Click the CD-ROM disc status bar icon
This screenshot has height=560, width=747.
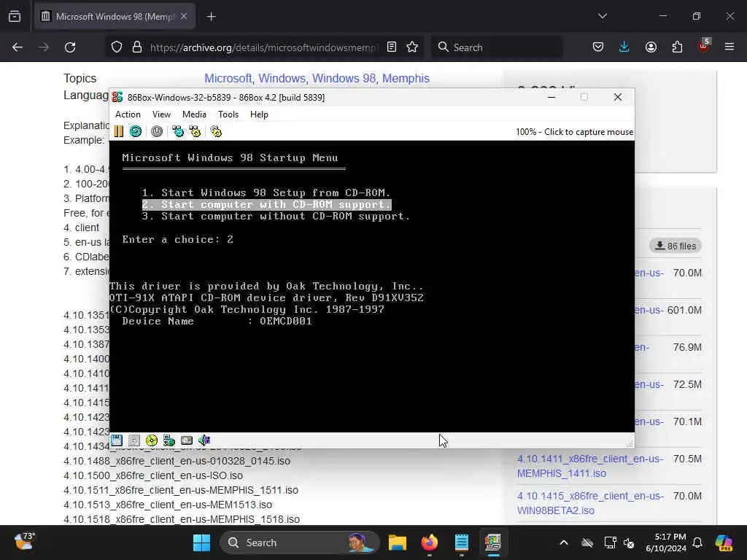(152, 440)
